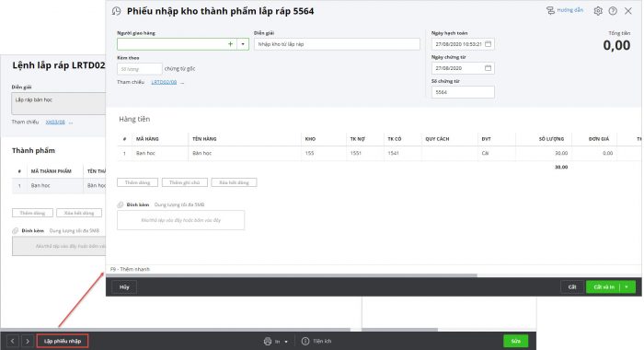Open the LRTD02/08 reference link
This screenshot has width=644, height=350.
pyautogui.click(x=164, y=82)
